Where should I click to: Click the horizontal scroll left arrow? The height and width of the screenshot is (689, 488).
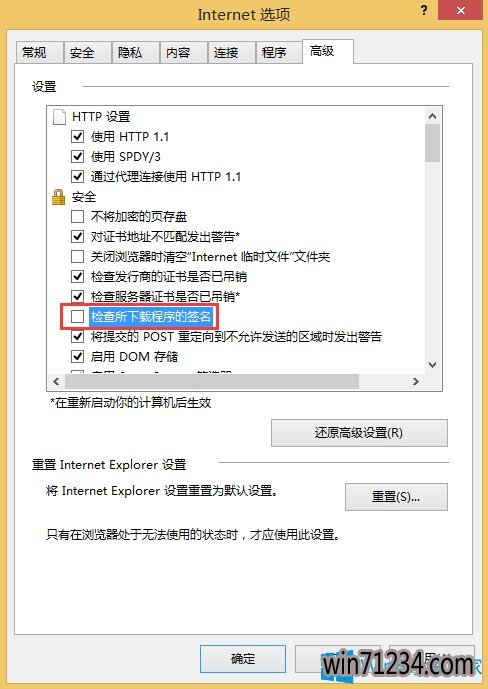point(56,381)
